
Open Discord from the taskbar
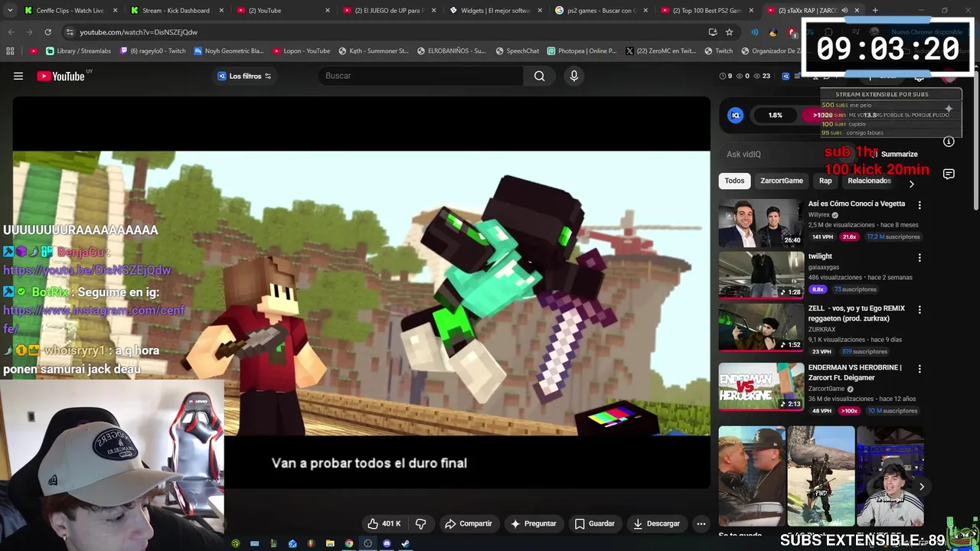[x=387, y=543]
